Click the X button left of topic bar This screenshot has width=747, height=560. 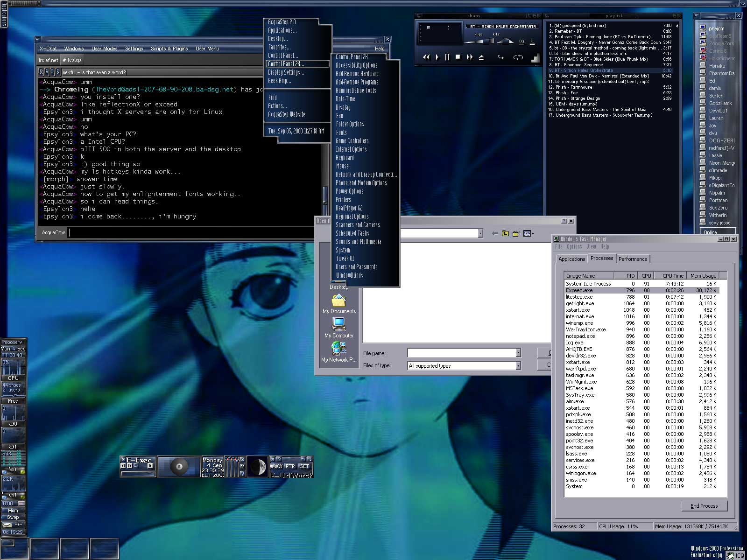click(x=41, y=72)
